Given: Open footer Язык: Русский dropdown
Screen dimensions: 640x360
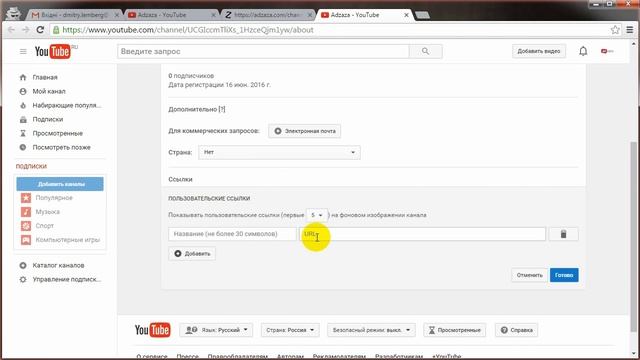Looking at the screenshot, I should click(x=216, y=330).
